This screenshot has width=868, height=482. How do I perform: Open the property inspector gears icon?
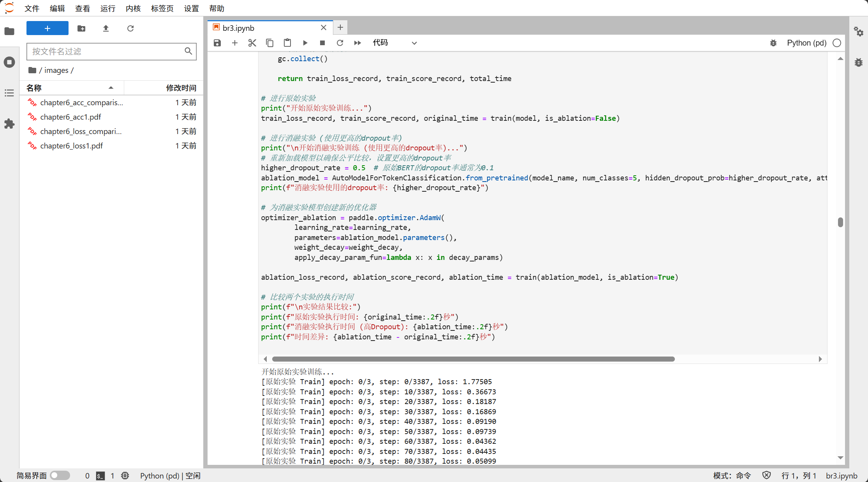[x=859, y=31]
